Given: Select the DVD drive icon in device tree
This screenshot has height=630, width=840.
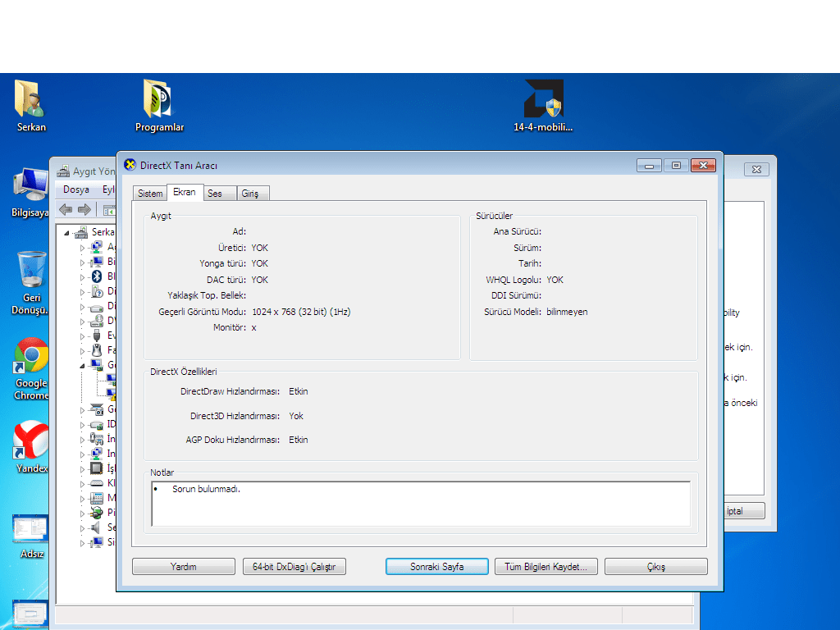Looking at the screenshot, I should click(x=97, y=321).
